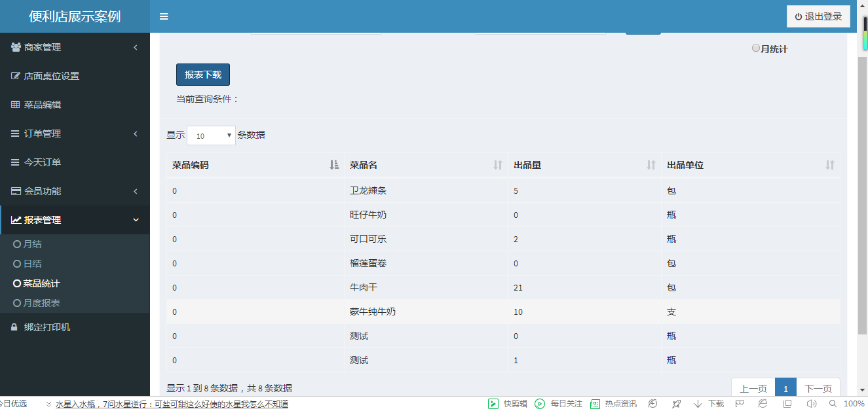Click the 报表管理 chart icon
This screenshot has height=411, width=868.
tap(16, 220)
